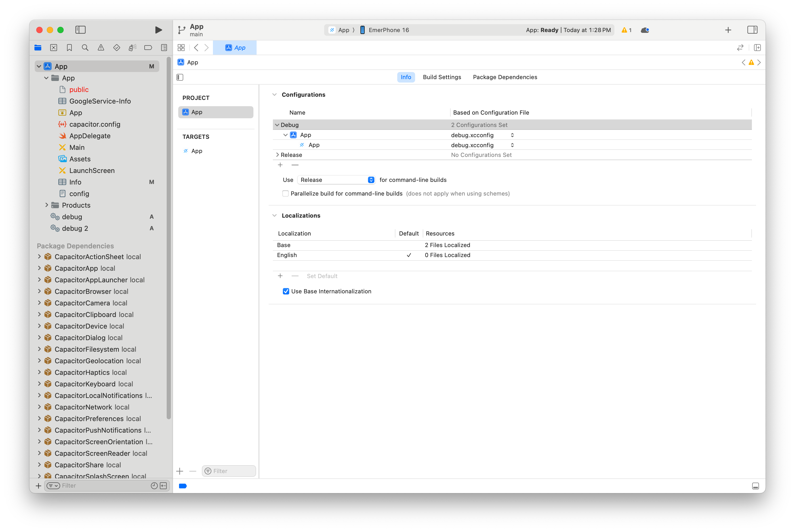Screen dimensions: 795x532
Task: Type in the targets filter field
Action: click(229, 471)
